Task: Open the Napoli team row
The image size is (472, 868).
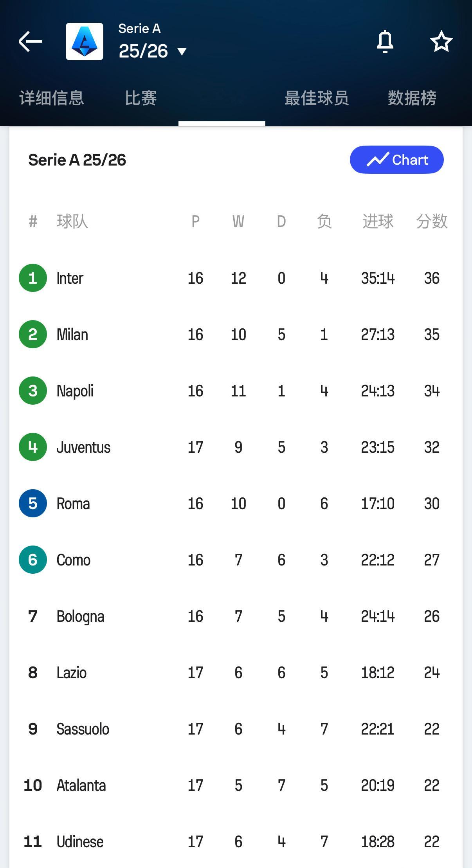Action: 75,391
